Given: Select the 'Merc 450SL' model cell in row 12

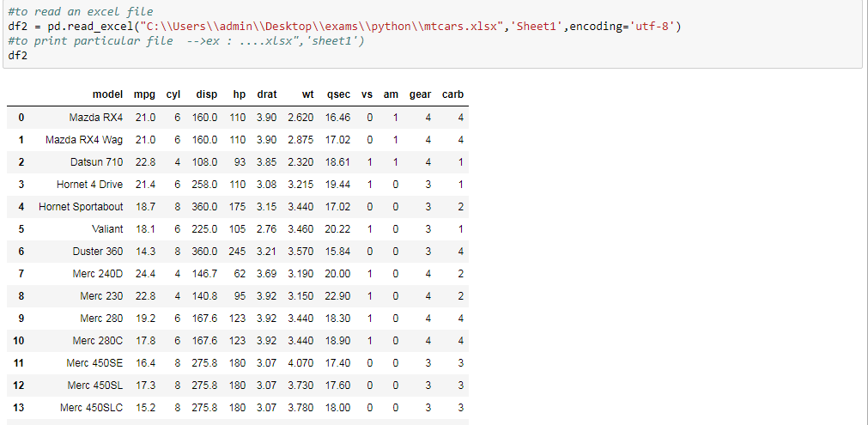Looking at the screenshot, I should pyautogui.click(x=95, y=386).
